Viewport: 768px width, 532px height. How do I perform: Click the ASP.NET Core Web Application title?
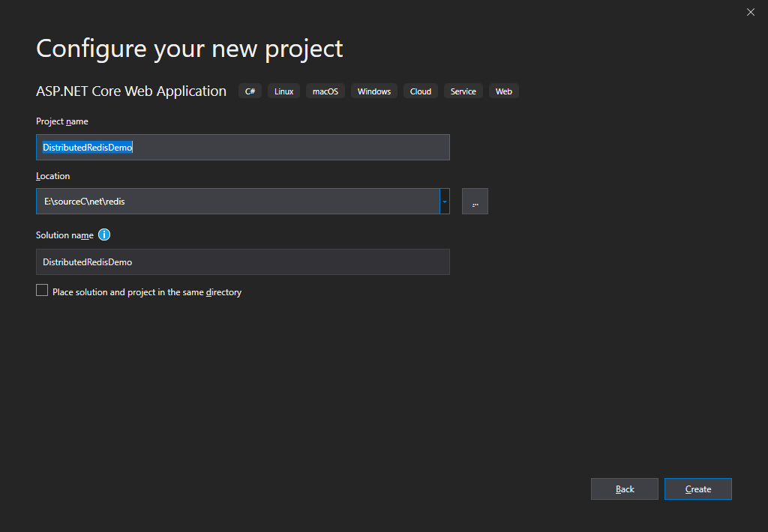pyautogui.click(x=131, y=91)
